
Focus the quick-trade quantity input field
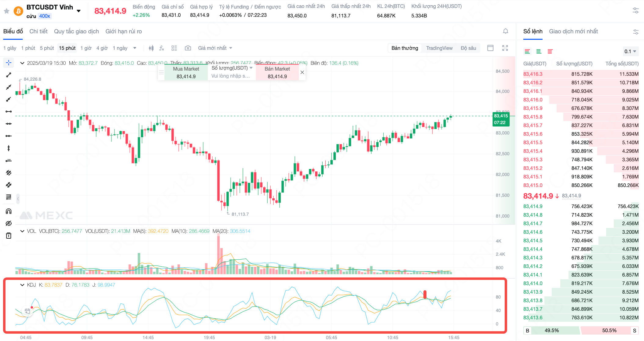click(231, 76)
